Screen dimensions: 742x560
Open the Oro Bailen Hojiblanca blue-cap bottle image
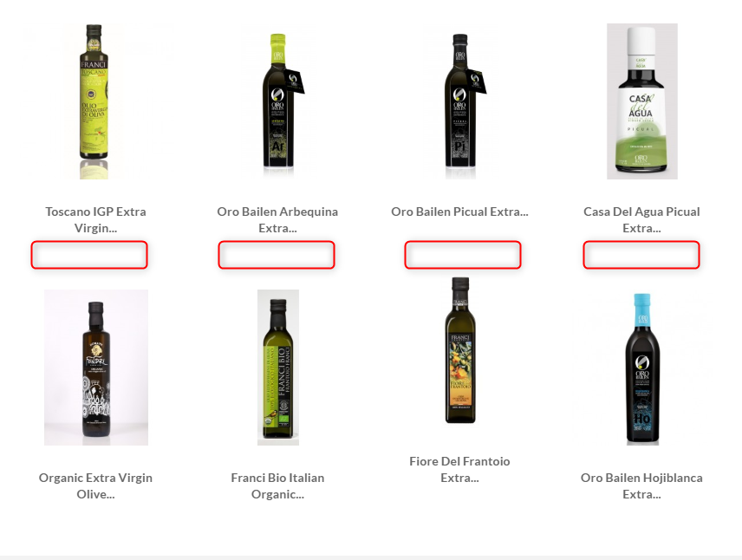tap(642, 368)
